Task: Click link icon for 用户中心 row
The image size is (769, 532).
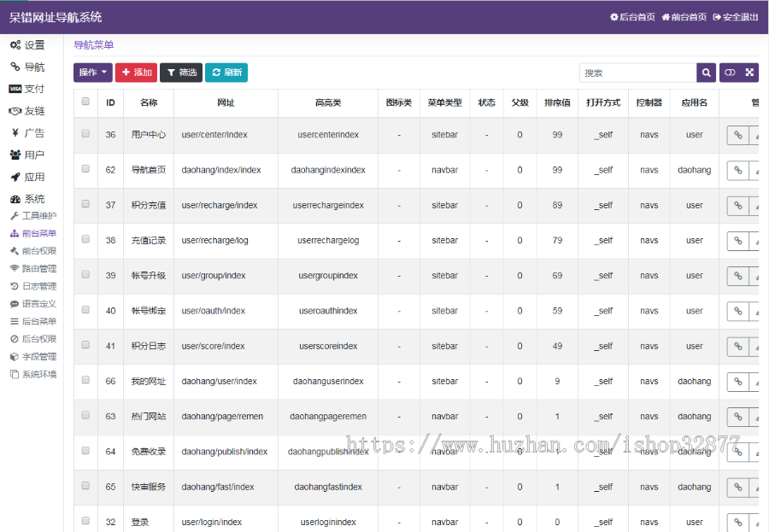Action: pyautogui.click(x=738, y=135)
